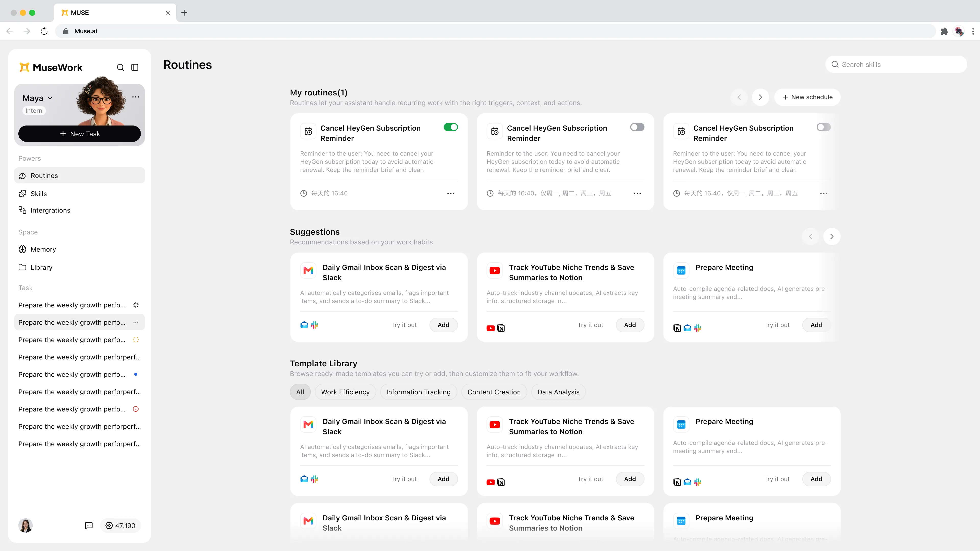Click the Library folder icon
The width and height of the screenshot is (980, 551).
[x=22, y=267]
